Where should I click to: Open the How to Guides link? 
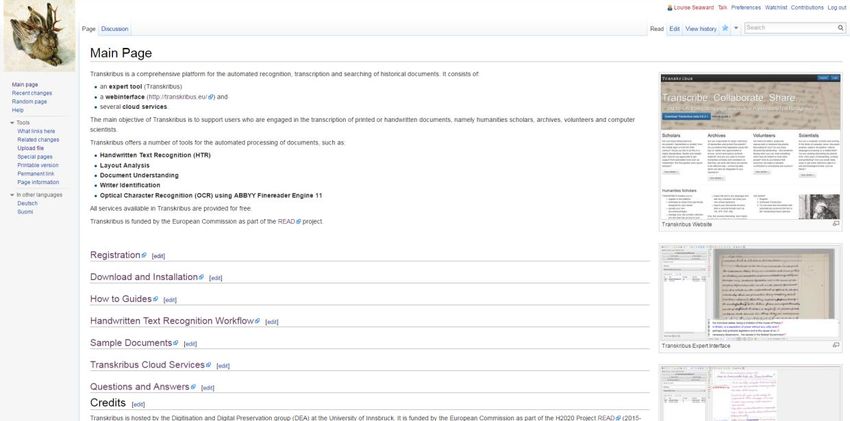(x=124, y=299)
